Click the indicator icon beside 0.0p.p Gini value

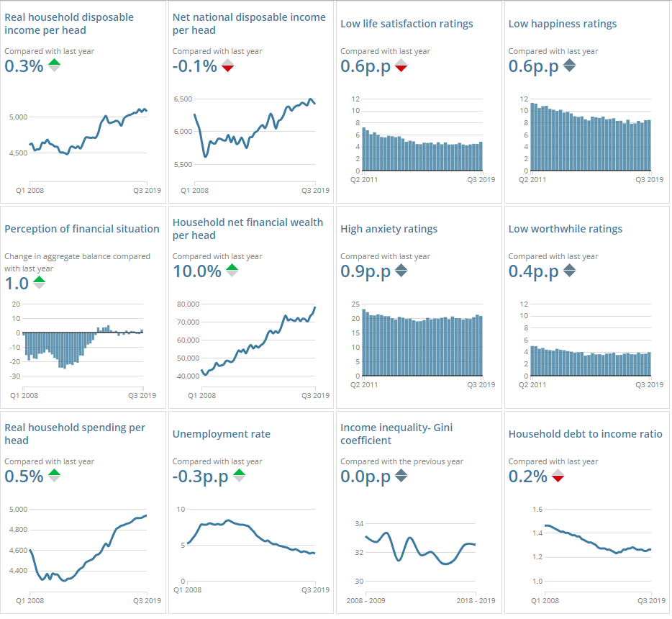[401, 476]
